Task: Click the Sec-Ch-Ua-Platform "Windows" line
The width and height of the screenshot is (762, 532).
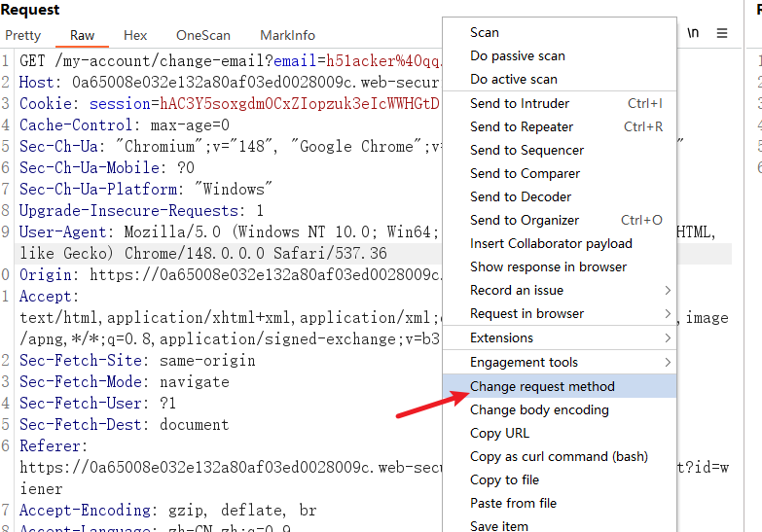Action: point(146,189)
